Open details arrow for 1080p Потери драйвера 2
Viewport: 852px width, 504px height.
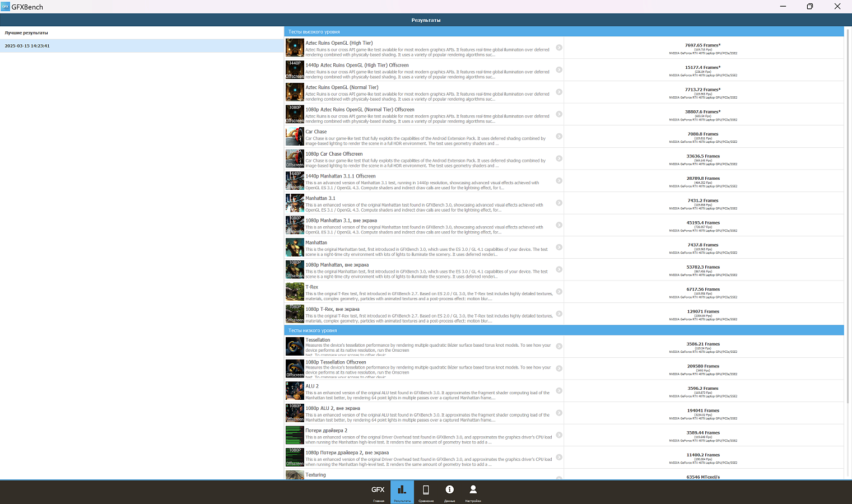559,457
